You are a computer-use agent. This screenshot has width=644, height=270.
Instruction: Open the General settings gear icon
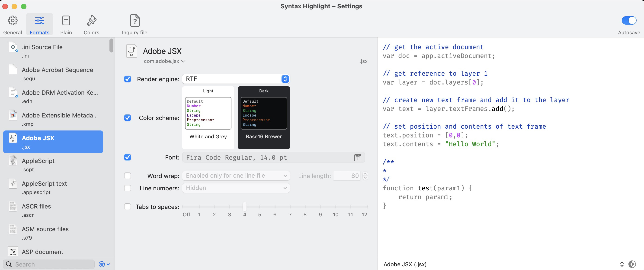pyautogui.click(x=13, y=20)
